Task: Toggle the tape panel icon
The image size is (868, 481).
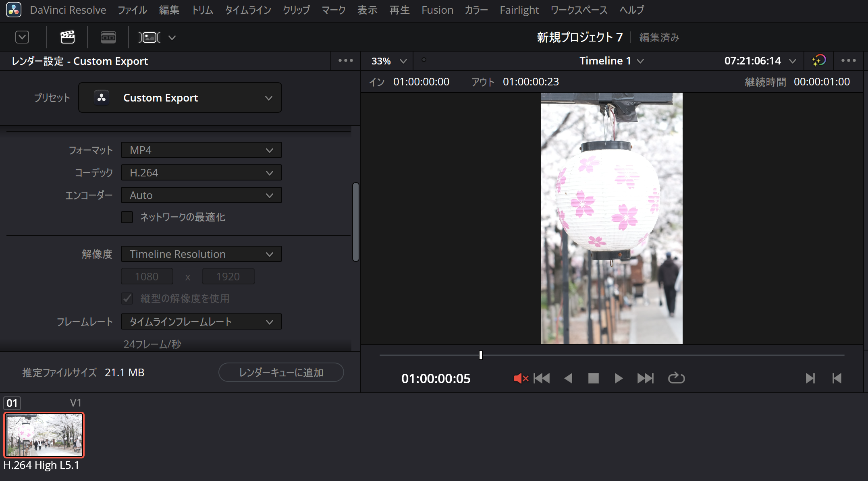Action: (x=108, y=37)
